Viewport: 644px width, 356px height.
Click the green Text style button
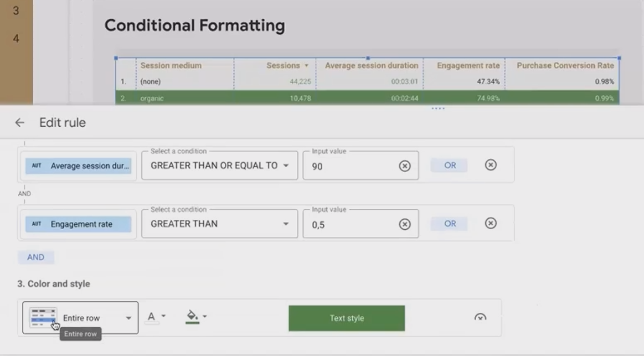click(346, 318)
